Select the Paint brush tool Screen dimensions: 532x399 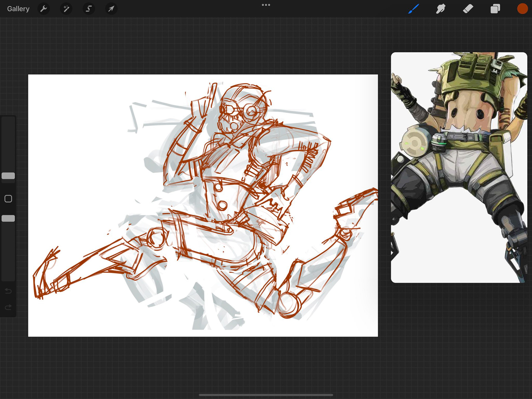coord(413,9)
